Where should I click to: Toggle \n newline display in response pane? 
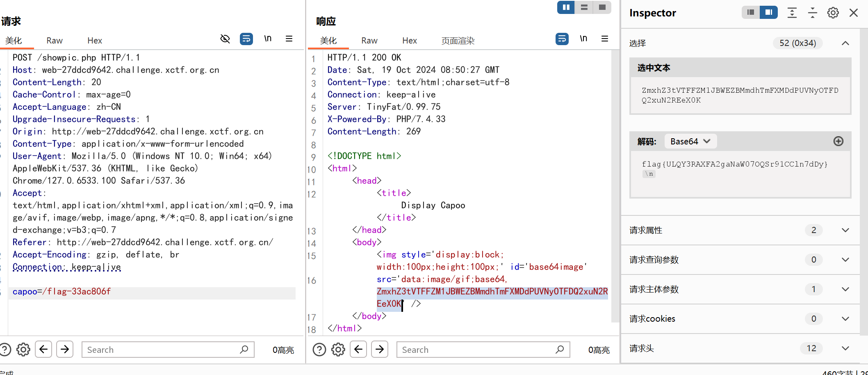[x=583, y=39]
